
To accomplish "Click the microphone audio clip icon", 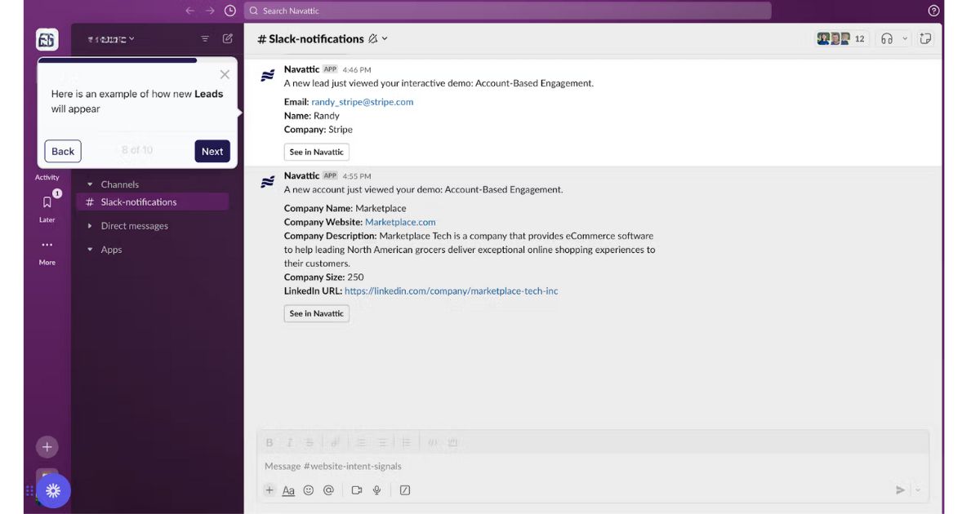I will pos(377,490).
